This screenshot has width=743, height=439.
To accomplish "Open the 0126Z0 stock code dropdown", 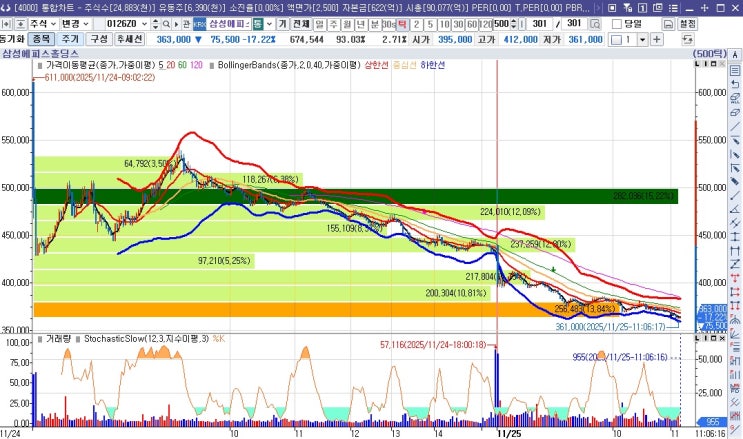I will 145,24.
